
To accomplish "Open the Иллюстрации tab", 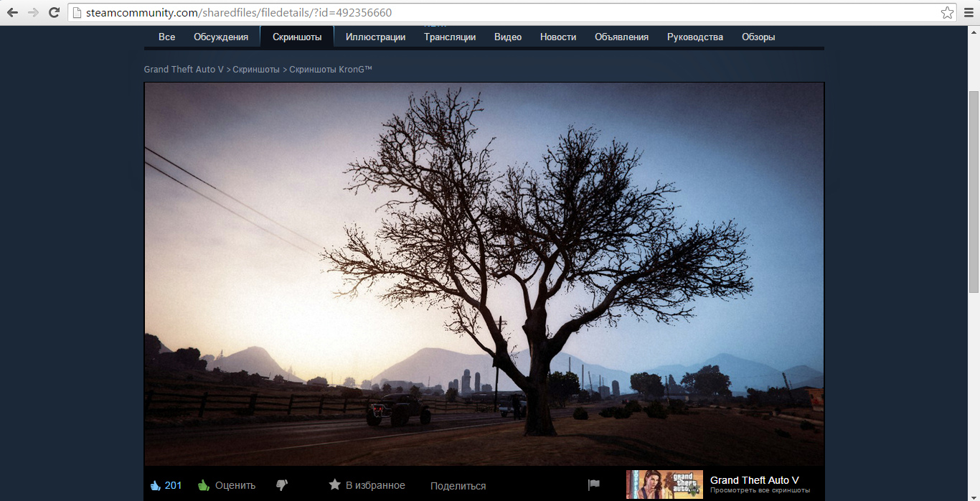I will pyautogui.click(x=375, y=37).
